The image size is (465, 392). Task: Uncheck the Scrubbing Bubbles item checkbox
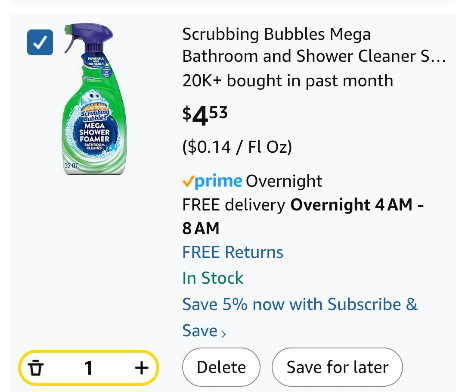point(40,42)
